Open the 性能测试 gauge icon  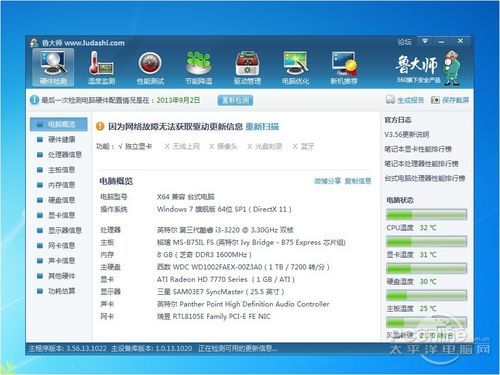tap(150, 67)
